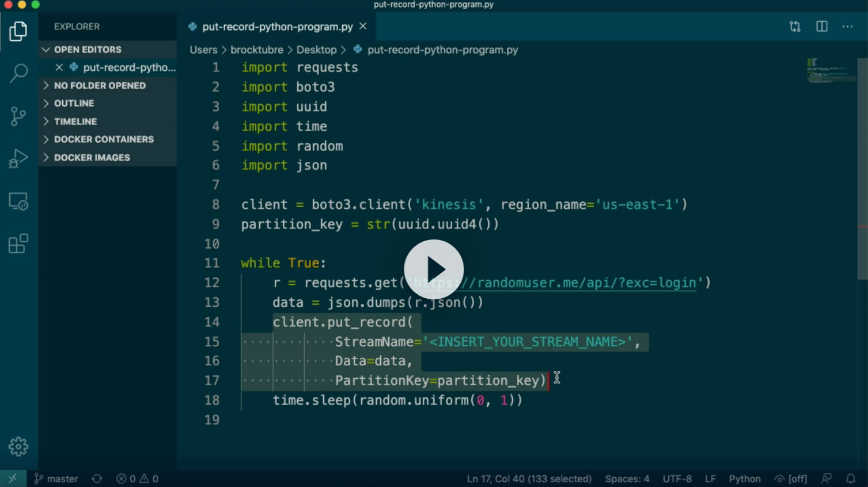868x487 pixels.
Task: Change indentation via Spaces: 4
Action: [627, 478]
